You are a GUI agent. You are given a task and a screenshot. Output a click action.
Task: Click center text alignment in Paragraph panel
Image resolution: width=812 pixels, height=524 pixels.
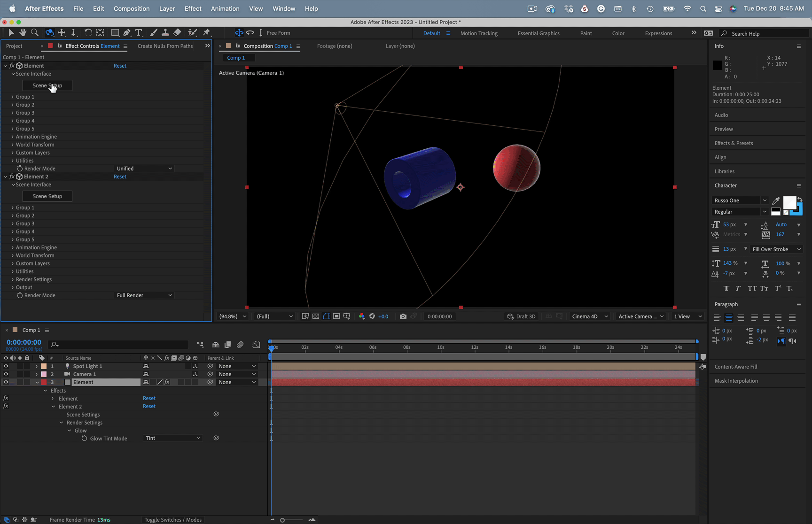729,318
